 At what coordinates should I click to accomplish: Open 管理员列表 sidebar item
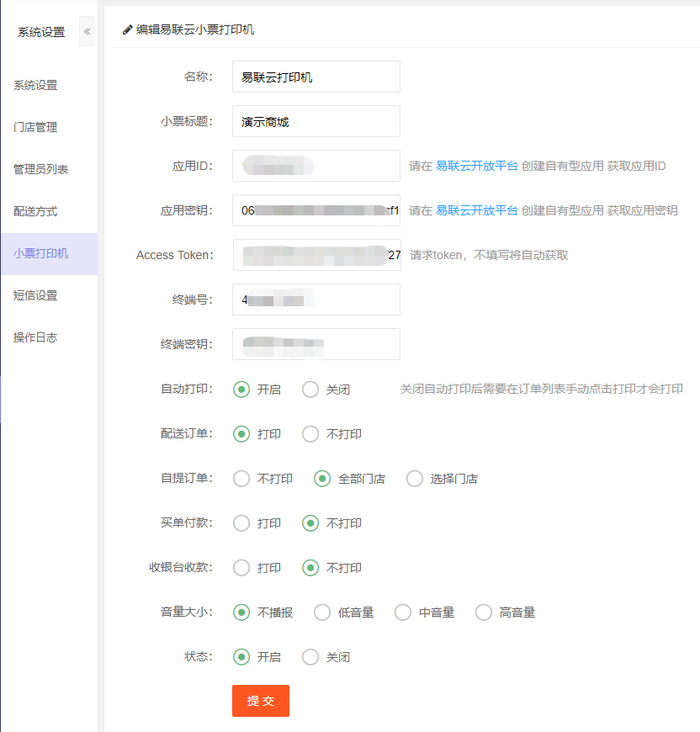(x=40, y=169)
